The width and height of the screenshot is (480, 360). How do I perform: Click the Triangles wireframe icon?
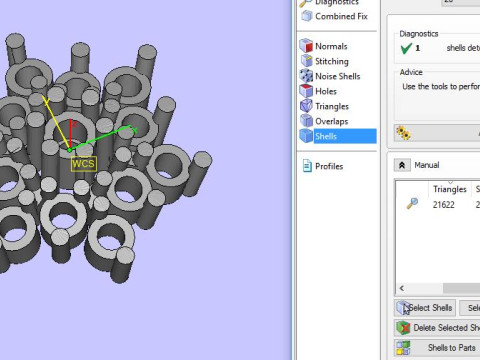click(x=306, y=106)
